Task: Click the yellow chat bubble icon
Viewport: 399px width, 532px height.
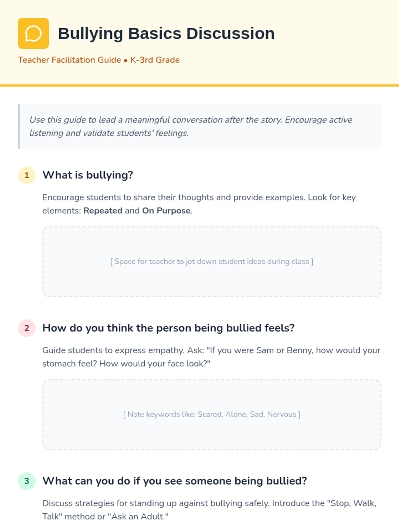Action: point(33,33)
